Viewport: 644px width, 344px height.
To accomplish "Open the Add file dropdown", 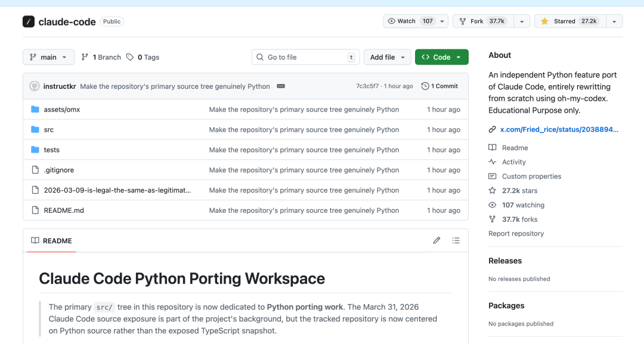I will (387, 57).
